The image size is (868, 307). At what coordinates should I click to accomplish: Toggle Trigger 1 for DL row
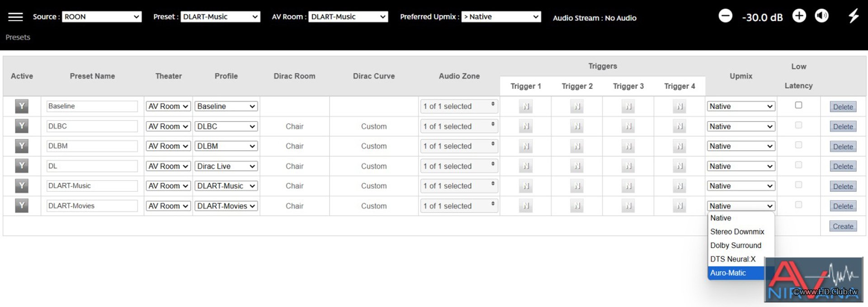(526, 166)
